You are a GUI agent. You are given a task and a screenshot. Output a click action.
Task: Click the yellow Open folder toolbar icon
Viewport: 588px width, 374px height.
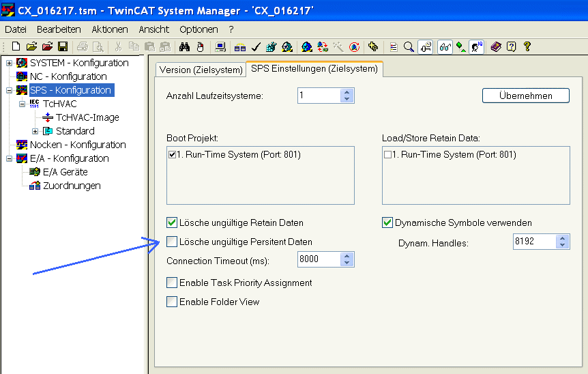click(31, 46)
